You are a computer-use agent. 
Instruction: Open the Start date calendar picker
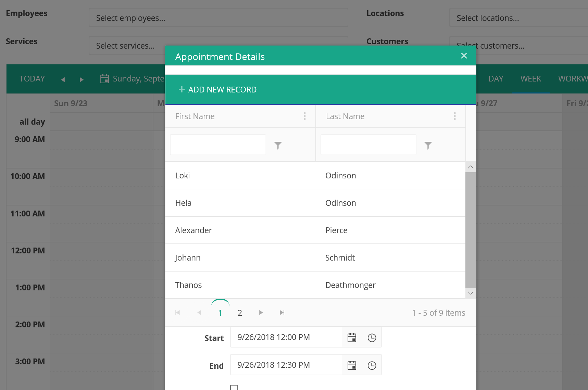click(352, 337)
